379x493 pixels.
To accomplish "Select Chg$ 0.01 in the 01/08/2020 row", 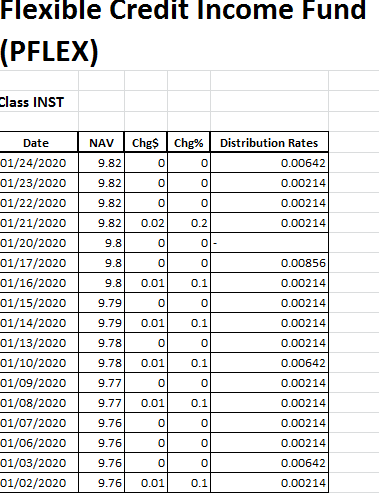I will 146,403.
